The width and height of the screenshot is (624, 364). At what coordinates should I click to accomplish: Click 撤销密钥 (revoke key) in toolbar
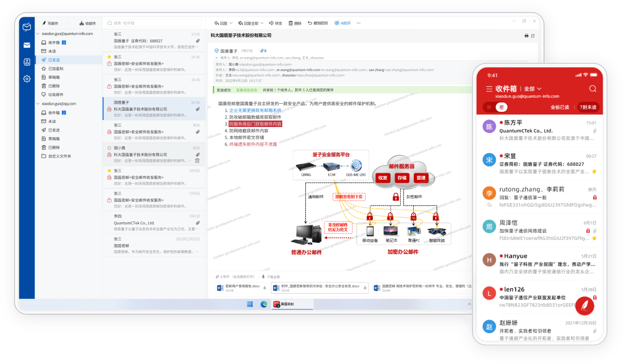(318, 23)
